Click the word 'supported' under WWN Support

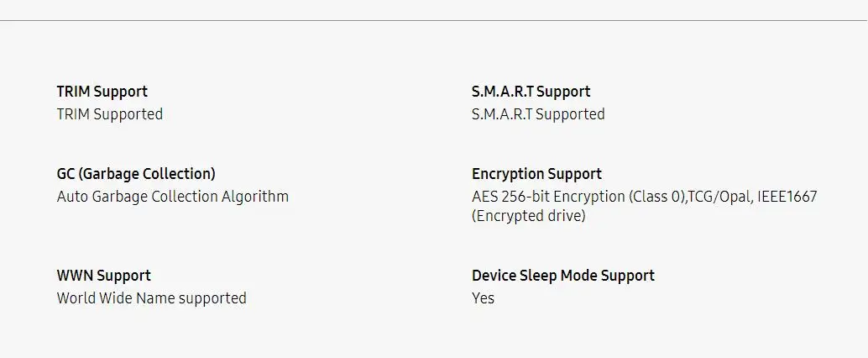click(x=213, y=298)
